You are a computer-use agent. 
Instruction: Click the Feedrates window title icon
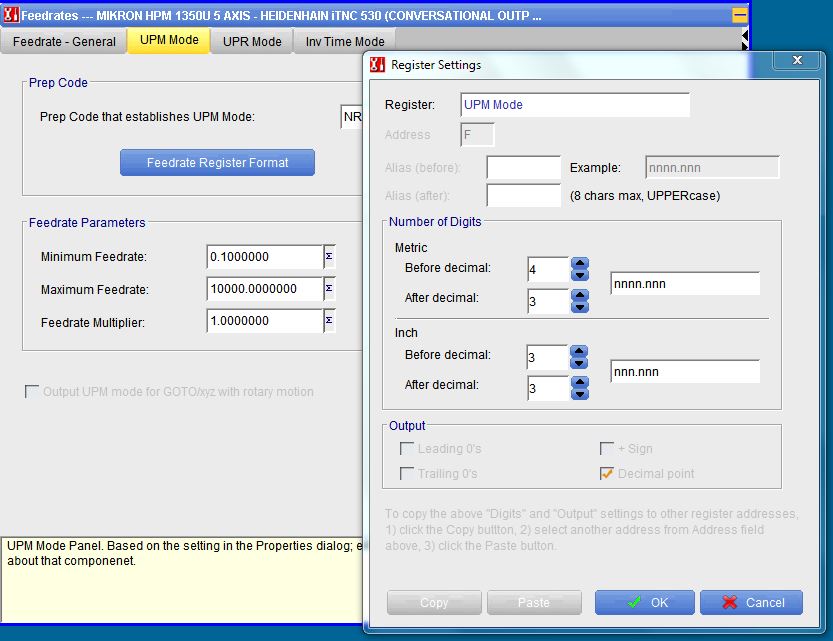pyautogui.click(x=11, y=15)
